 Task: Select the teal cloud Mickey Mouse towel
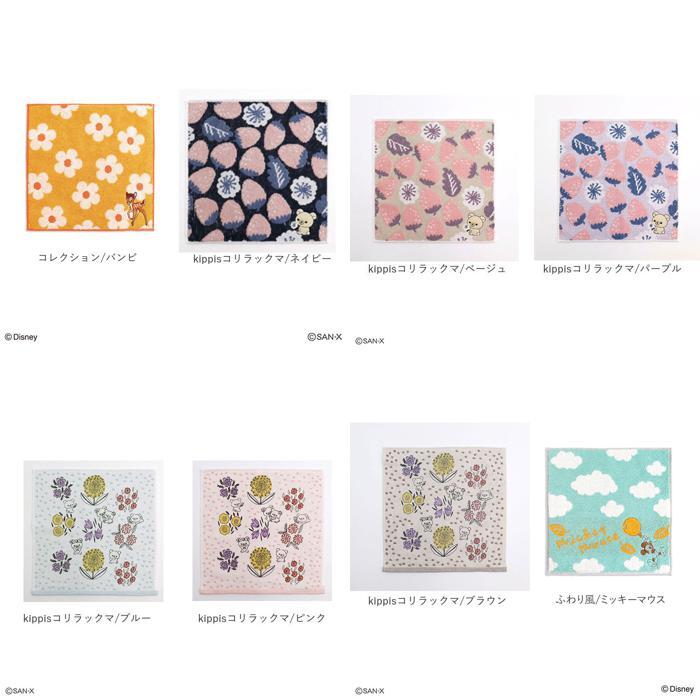608,512
